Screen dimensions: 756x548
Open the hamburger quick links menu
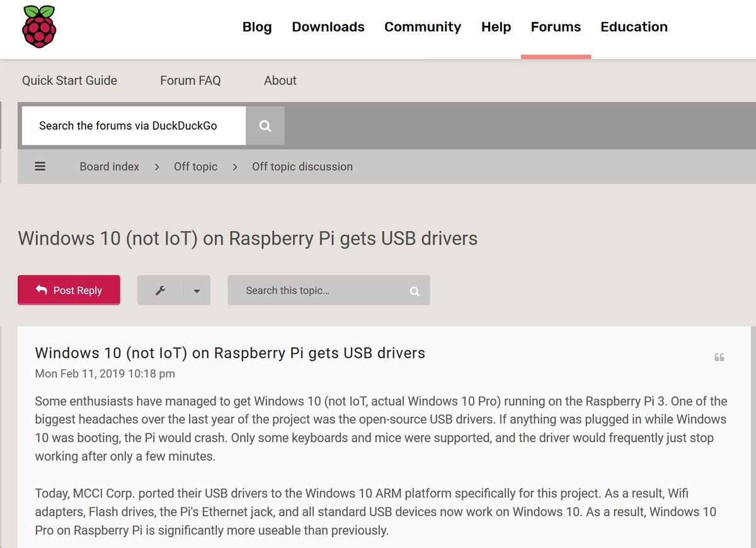[x=40, y=167]
